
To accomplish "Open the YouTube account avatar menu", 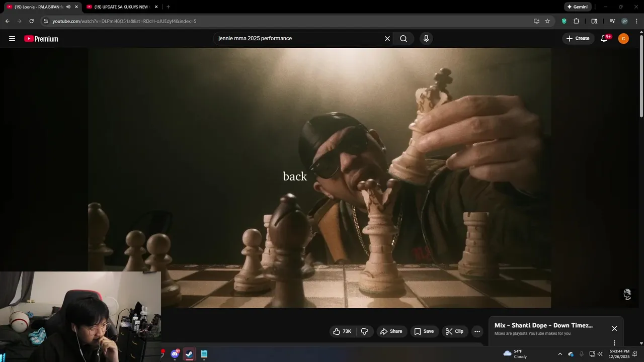I will [623, 39].
